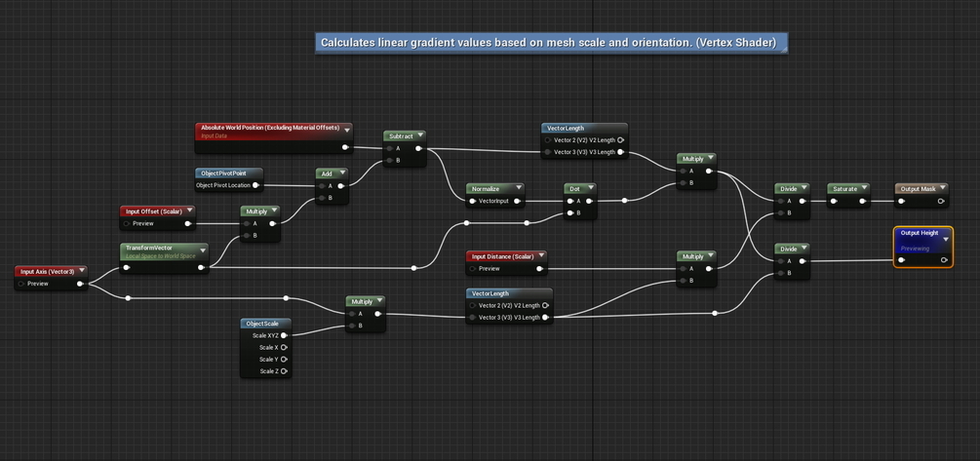Image resolution: width=980 pixels, height=461 pixels.
Task: Click the Dot node's A input pin
Action: click(x=569, y=201)
